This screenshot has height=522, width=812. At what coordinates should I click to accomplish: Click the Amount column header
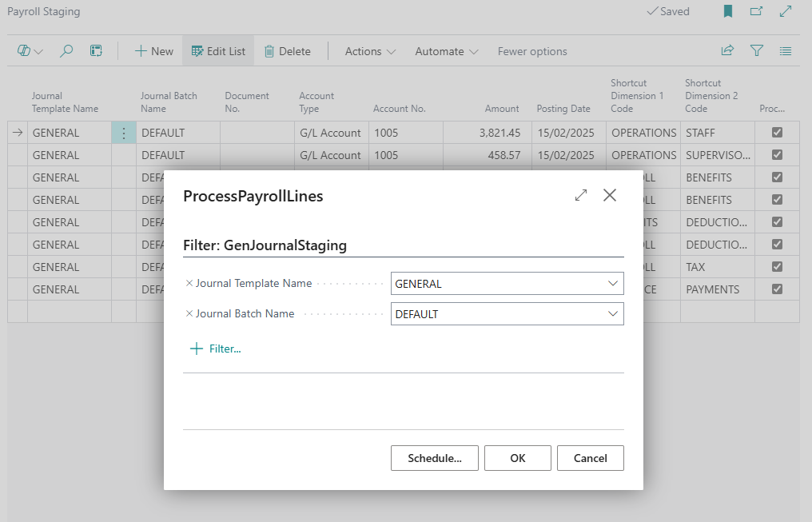501,108
